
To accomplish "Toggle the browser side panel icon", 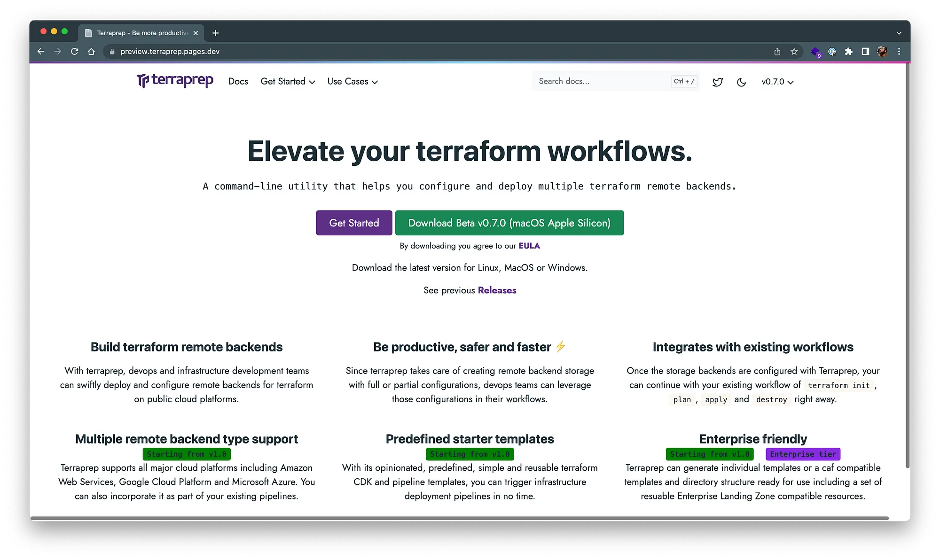I will [x=865, y=51].
